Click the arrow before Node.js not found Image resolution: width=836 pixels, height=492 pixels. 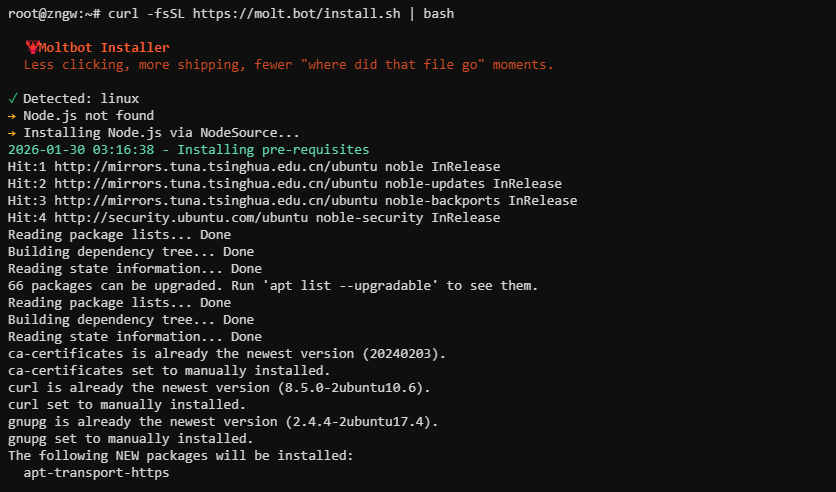pos(12,116)
